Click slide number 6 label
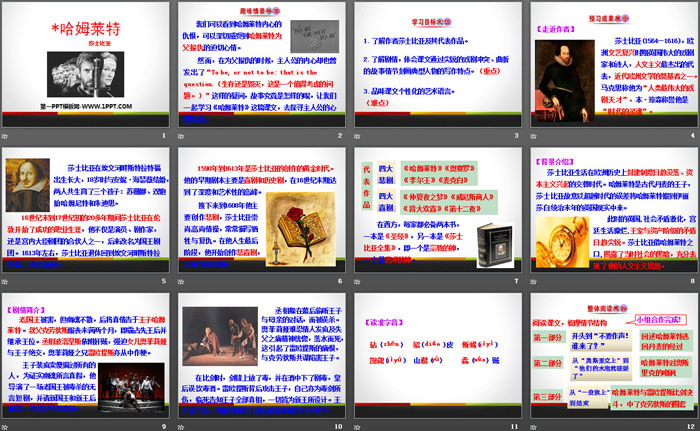 [340, 281]
